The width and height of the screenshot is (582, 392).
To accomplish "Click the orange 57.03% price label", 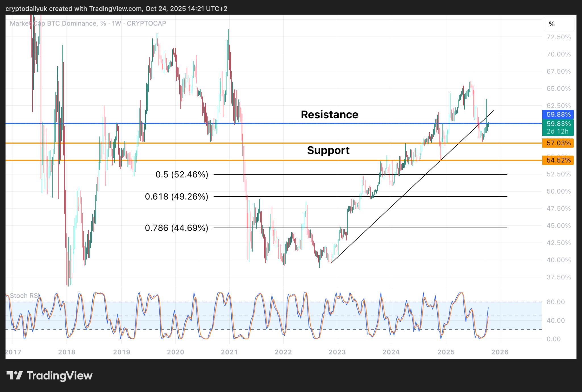I will tap(558, 143).
